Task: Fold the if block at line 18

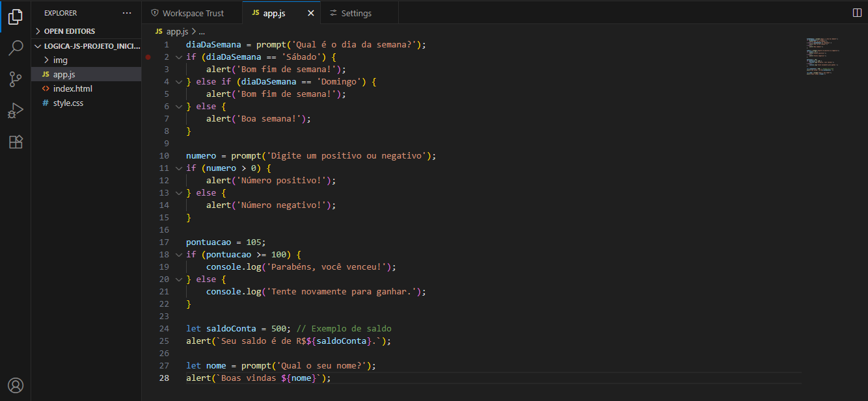Action: (179, 255)
